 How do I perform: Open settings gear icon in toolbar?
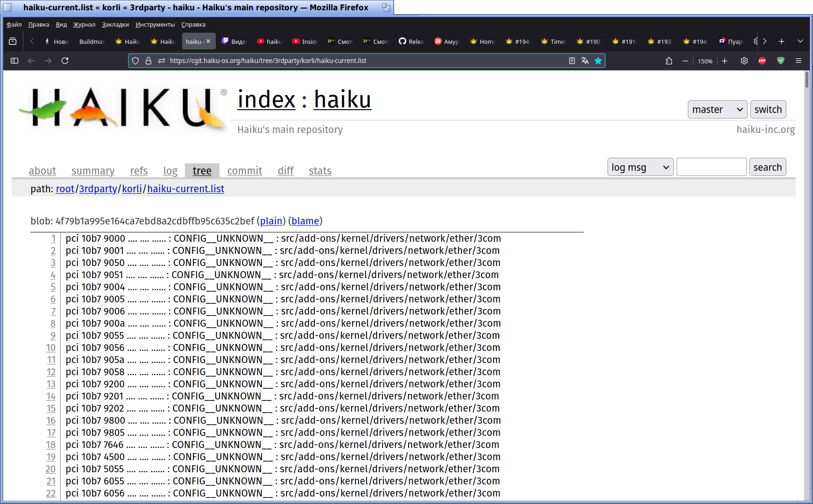[744, 61]
